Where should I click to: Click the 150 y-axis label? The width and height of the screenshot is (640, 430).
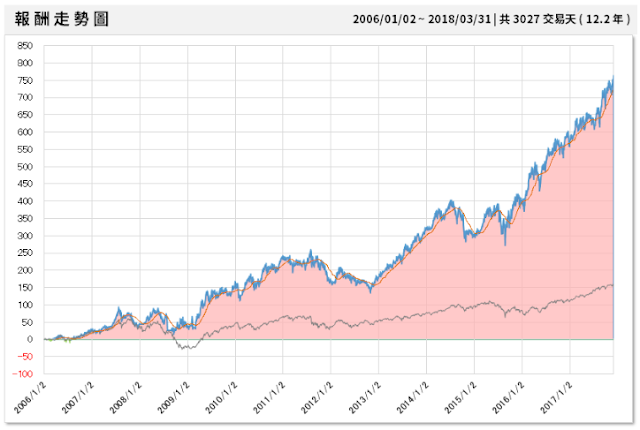25,288
